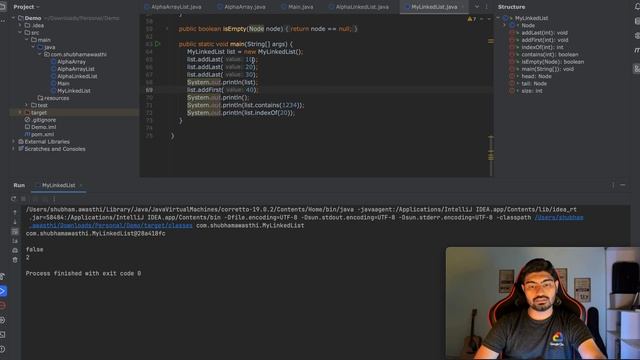Expand External Libraries node
This screenshot has height=360, width=640.
[x=13, y=142]
